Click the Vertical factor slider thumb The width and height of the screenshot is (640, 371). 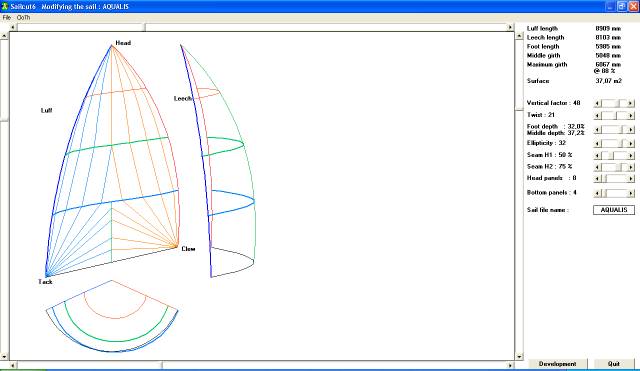coord(619,104)
